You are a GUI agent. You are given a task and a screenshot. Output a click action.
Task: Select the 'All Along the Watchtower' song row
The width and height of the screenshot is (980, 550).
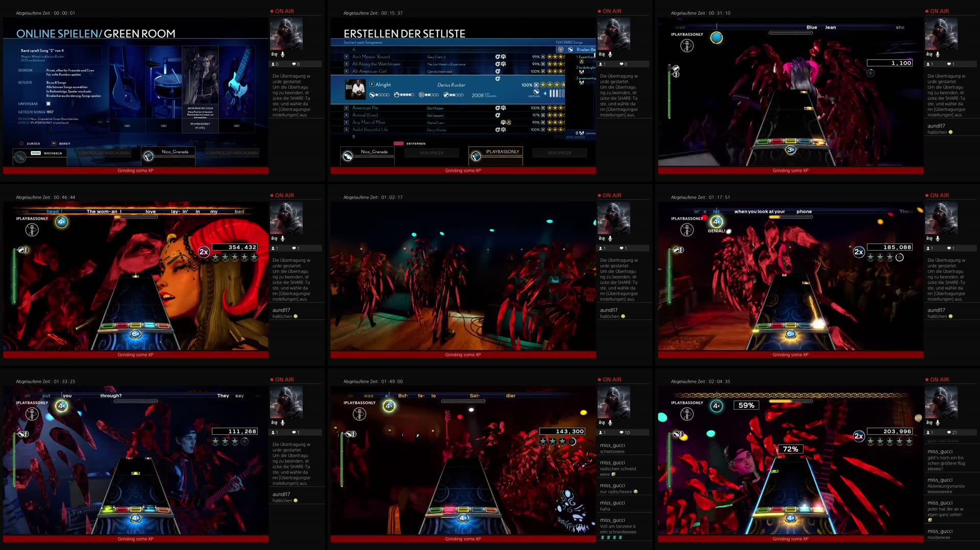[448, 64]
